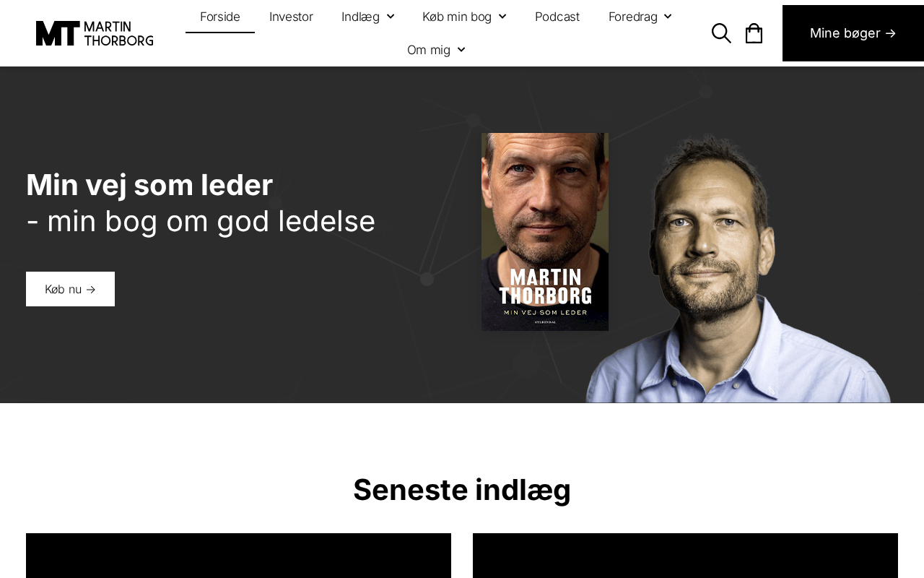Open the right post thumbnail under Seneste indlæg

click(685, 556)
